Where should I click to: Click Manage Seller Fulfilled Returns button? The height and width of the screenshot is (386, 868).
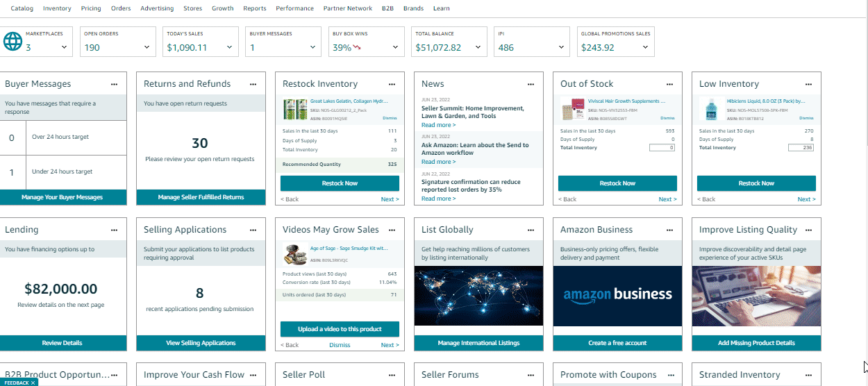(x=201, y=197)
